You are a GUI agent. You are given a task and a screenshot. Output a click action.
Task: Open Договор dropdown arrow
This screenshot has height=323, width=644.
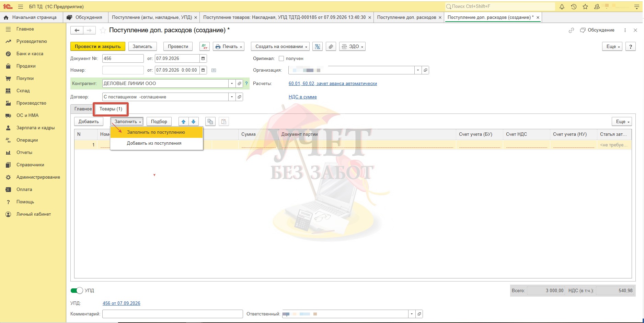point(232,97)
